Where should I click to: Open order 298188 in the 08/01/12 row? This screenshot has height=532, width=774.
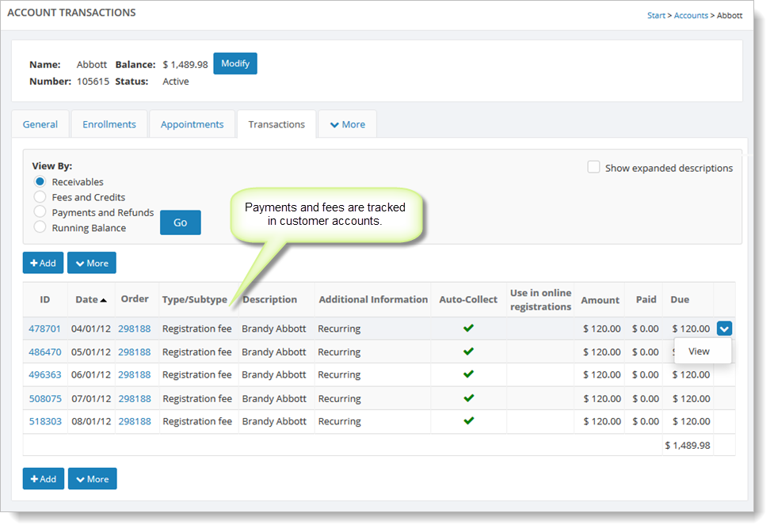pyautogui.click(x=135, y=421)
